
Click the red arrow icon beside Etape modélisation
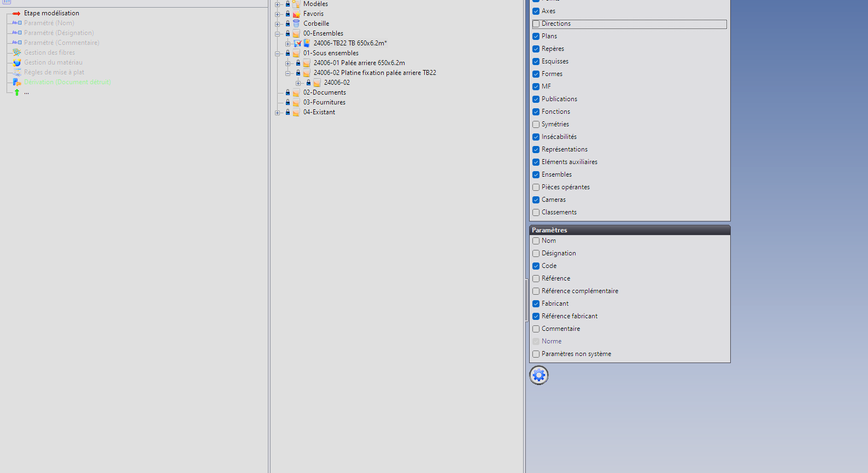pyautogui.click(x=16, y=13)
